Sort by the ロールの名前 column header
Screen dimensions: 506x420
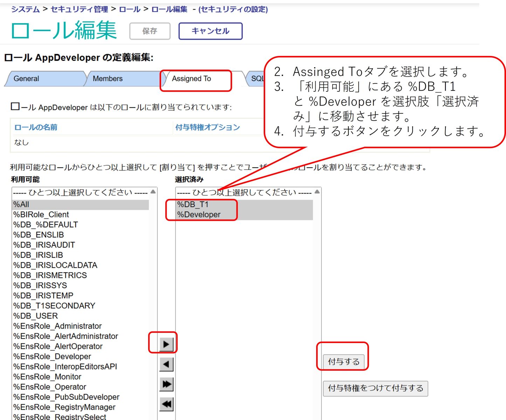pos(36,127)
